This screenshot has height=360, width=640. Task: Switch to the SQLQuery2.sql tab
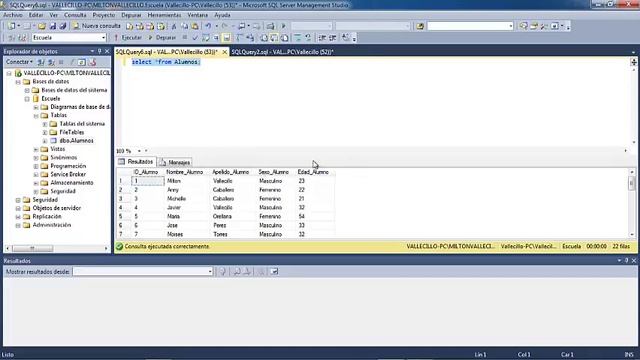[x=282, y=52]
